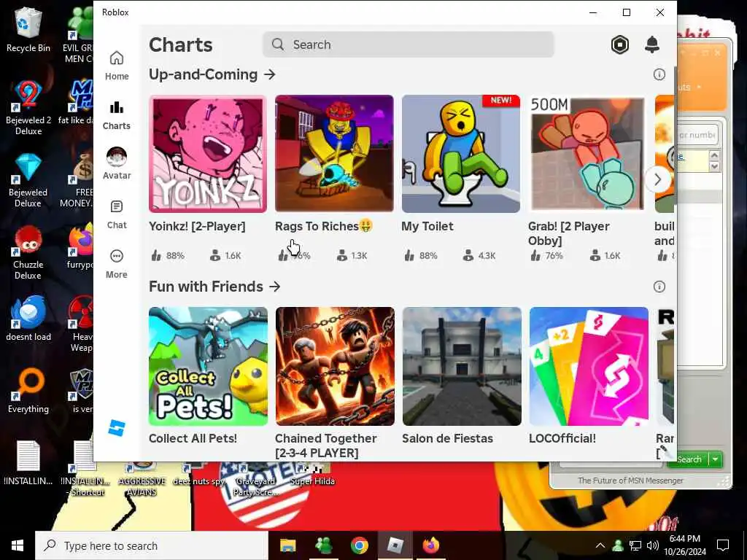This screenshot has width=747, height=560.
Task: Open the taskbar clock and date
Action: 685,545
